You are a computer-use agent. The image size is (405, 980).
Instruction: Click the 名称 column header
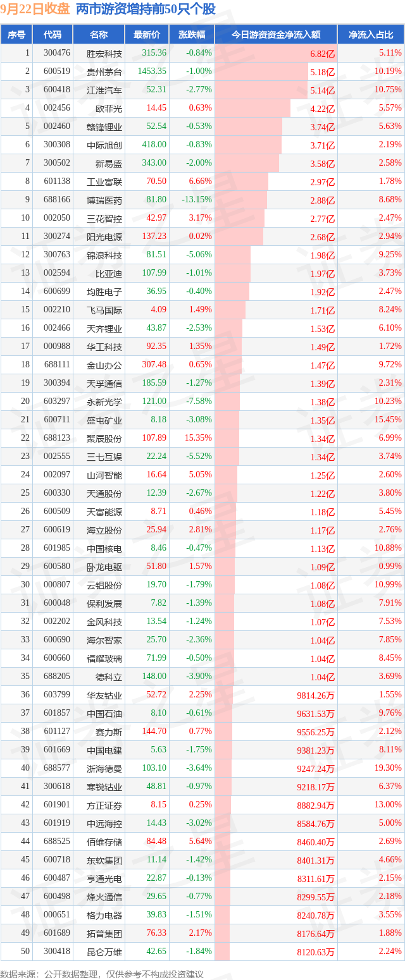[98, 34]
